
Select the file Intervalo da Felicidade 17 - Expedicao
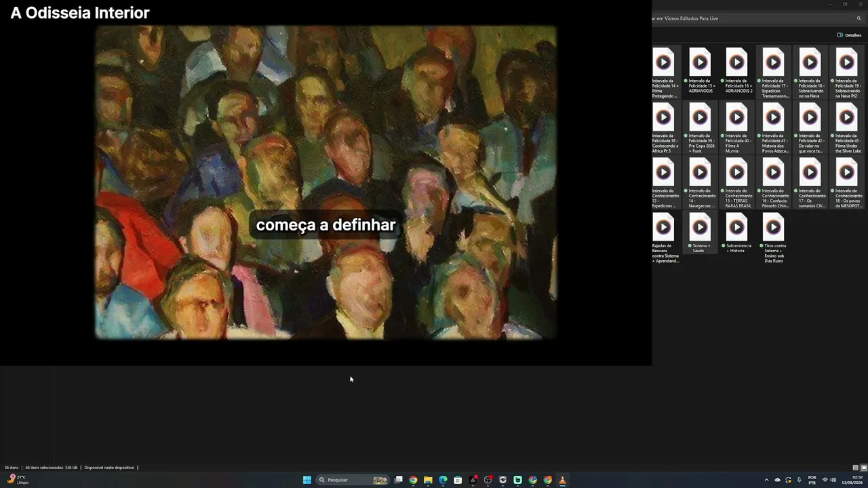point(774,73)
